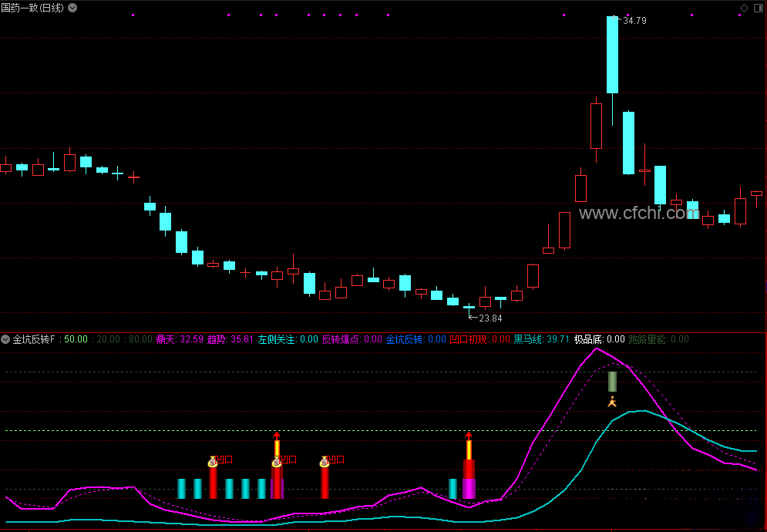767x532 pixels.
Task: Click the rightmost money bag signal icon
Action: 325,462
